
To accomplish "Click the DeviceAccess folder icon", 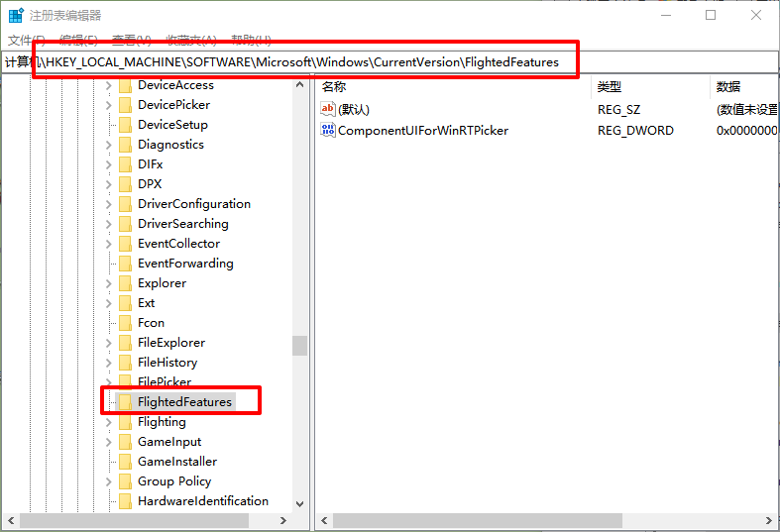I will [125, 85].
